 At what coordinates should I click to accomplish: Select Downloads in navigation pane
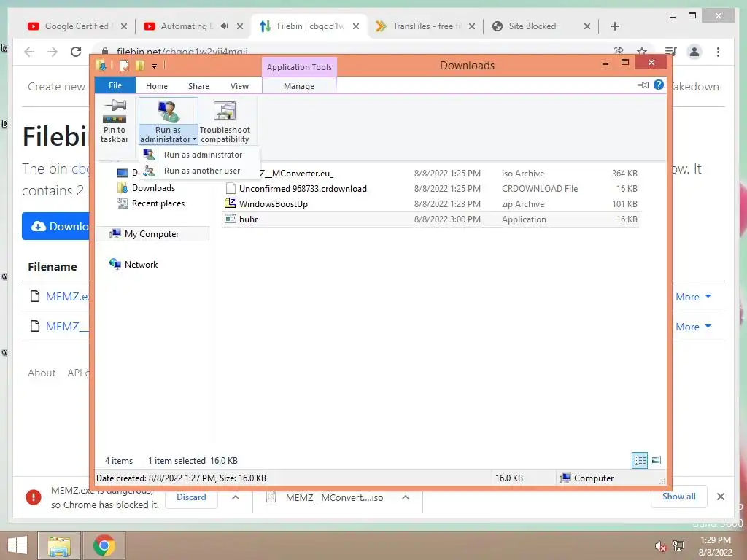point(153,188)
